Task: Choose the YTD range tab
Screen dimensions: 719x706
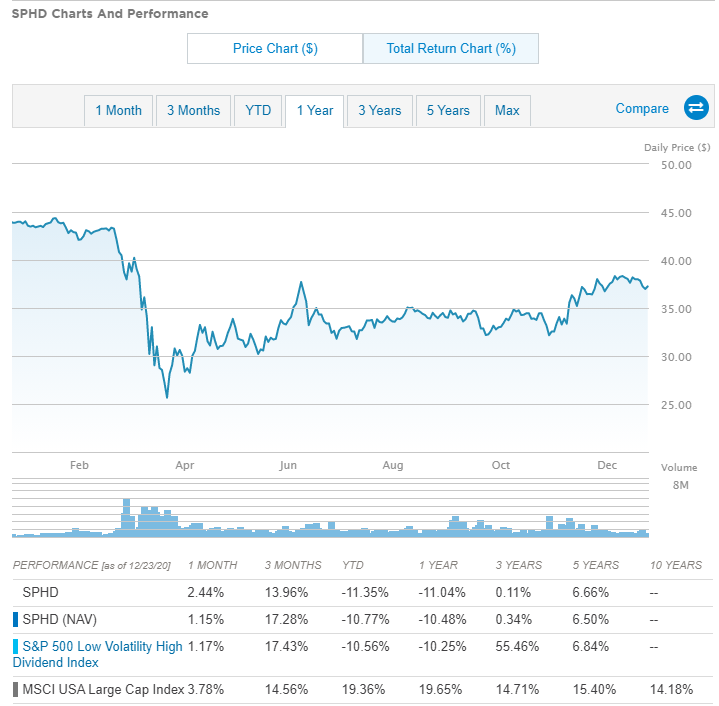Action: [258, 110]
